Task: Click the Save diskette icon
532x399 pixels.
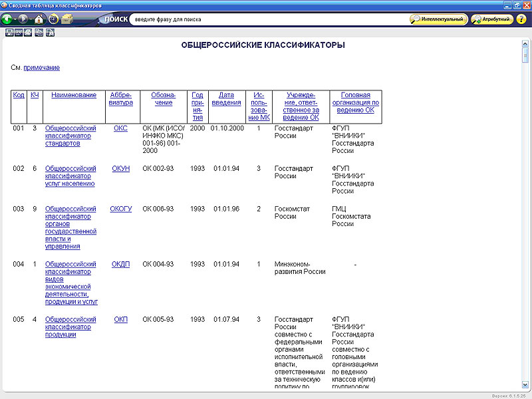Action: click(9, 33)
